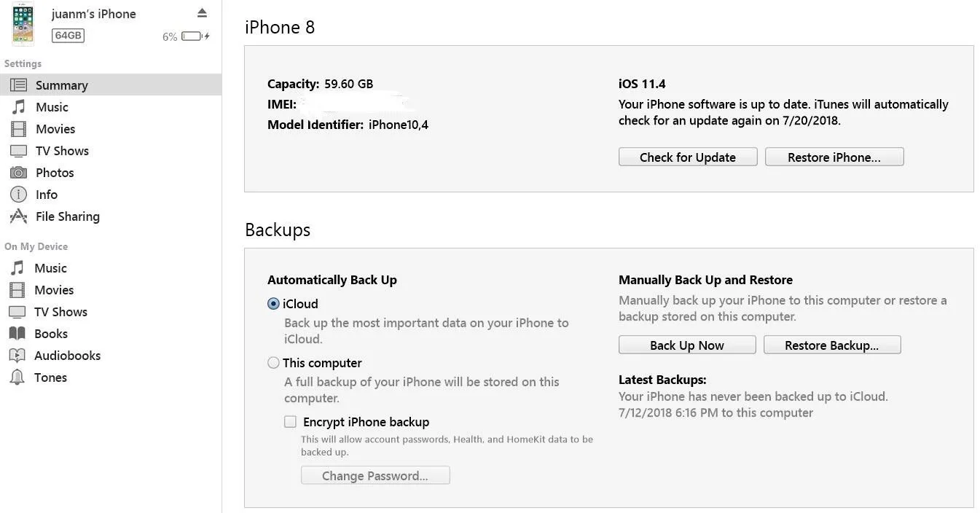Click the Check for Update button
Screen dimensions: 980x513
688,157
